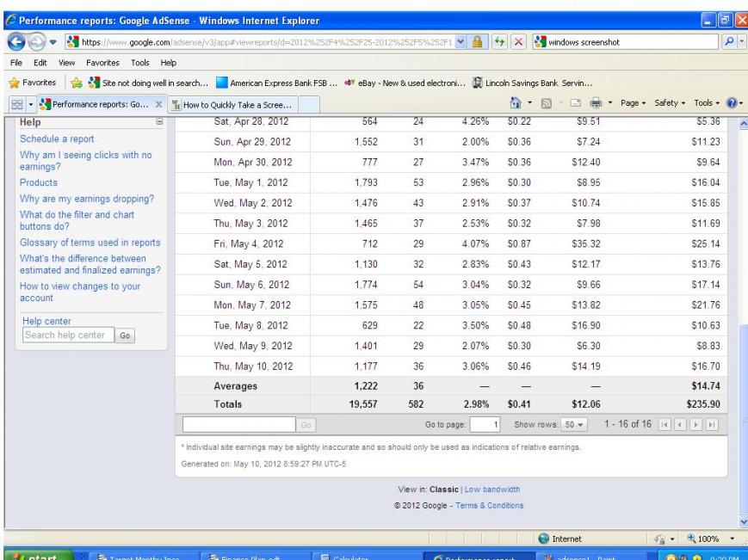Open the address bar URL history dropdown

point(460,42)
